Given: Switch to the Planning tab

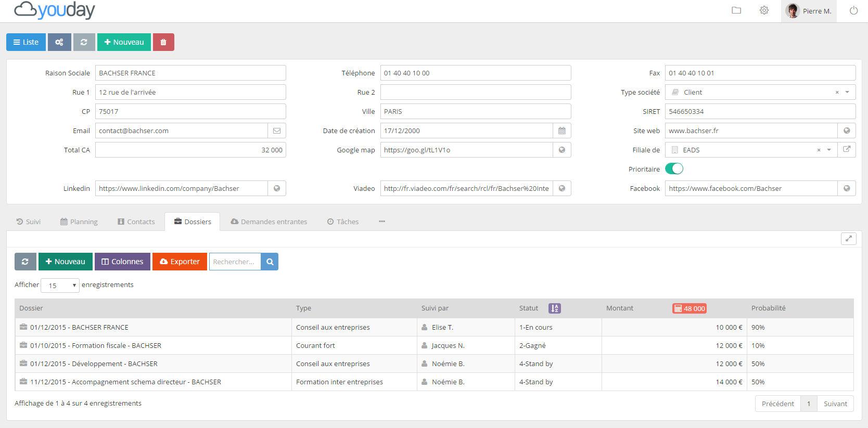Looking at the screenshot, I should click(x=79, y=222).
